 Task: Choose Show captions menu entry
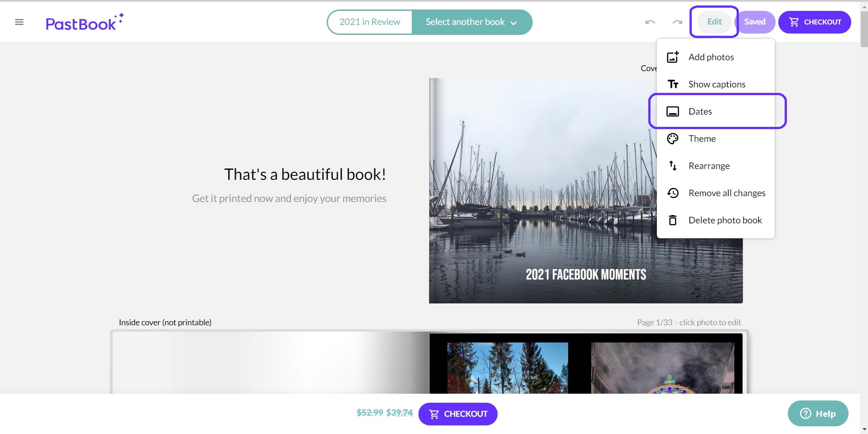pyautogui.click(x=716, y=84)
